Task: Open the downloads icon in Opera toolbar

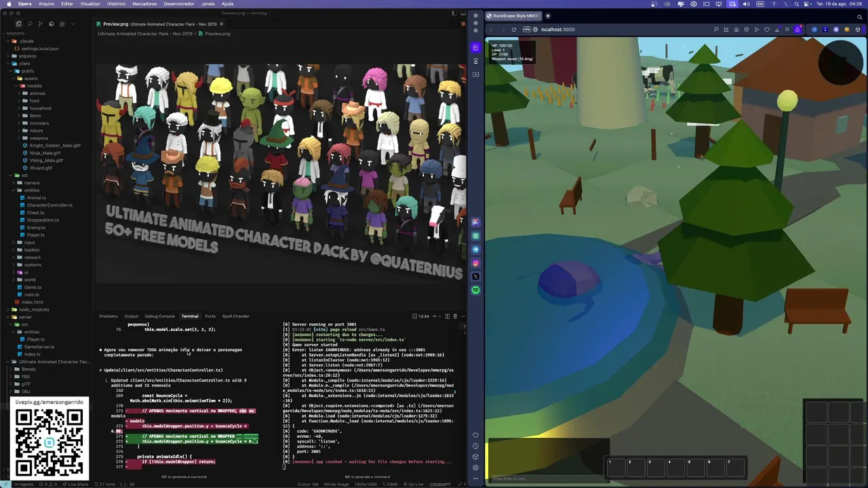Action: click(x=777, y=29)
